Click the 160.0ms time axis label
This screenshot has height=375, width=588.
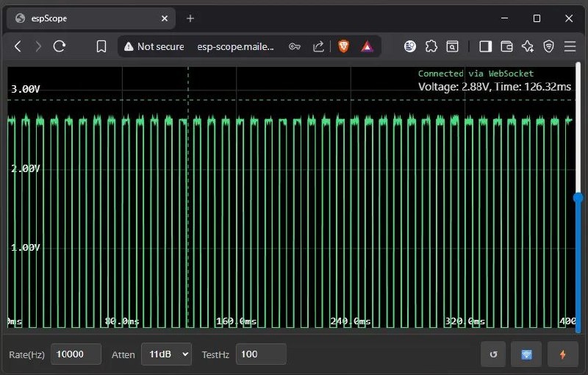[236, 321]
